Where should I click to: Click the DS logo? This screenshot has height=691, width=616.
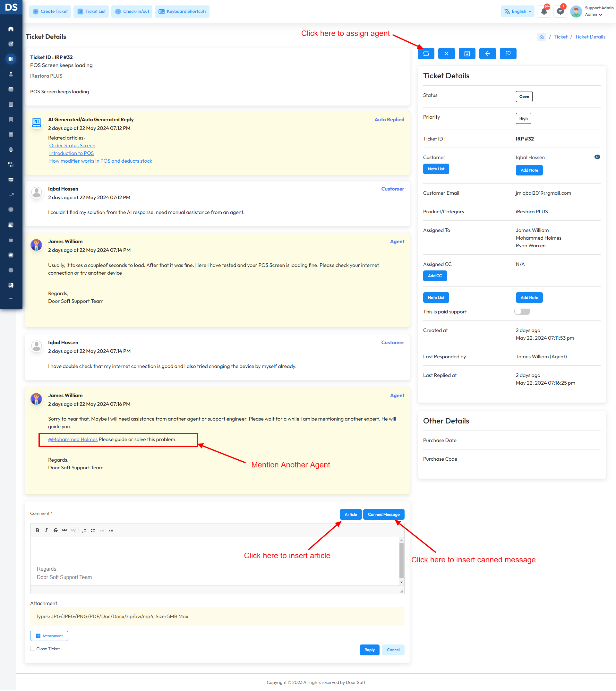(x=11, y=7)
